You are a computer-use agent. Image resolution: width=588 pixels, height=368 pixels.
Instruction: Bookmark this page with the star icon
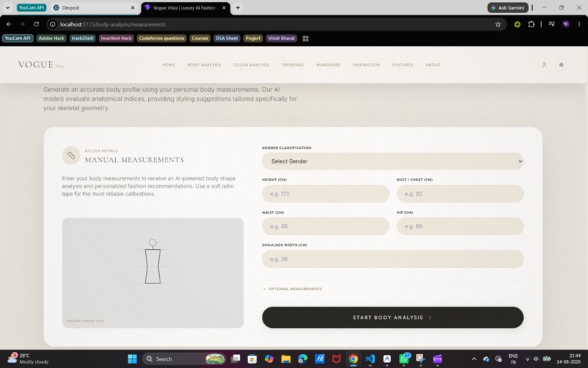(x=498, y=24)
